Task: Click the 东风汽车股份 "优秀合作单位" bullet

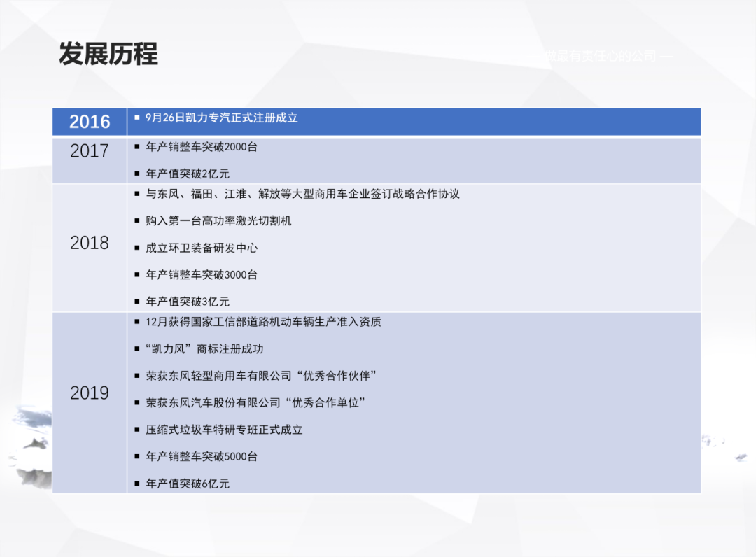Action: [x=256, y=402]
